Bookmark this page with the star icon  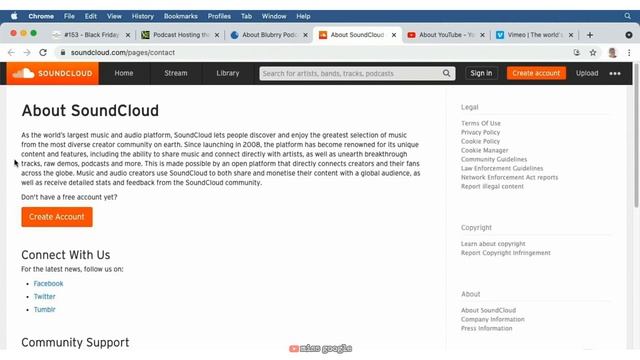coord(593,53)
